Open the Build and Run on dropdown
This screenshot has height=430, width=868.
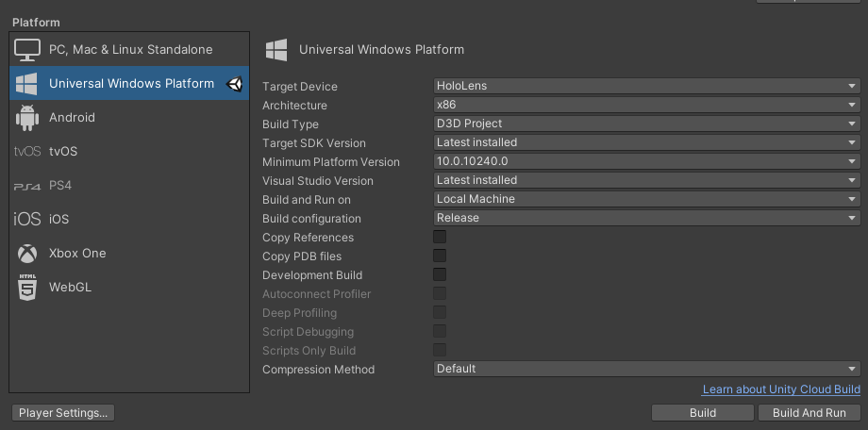click(x=646, y=199)
